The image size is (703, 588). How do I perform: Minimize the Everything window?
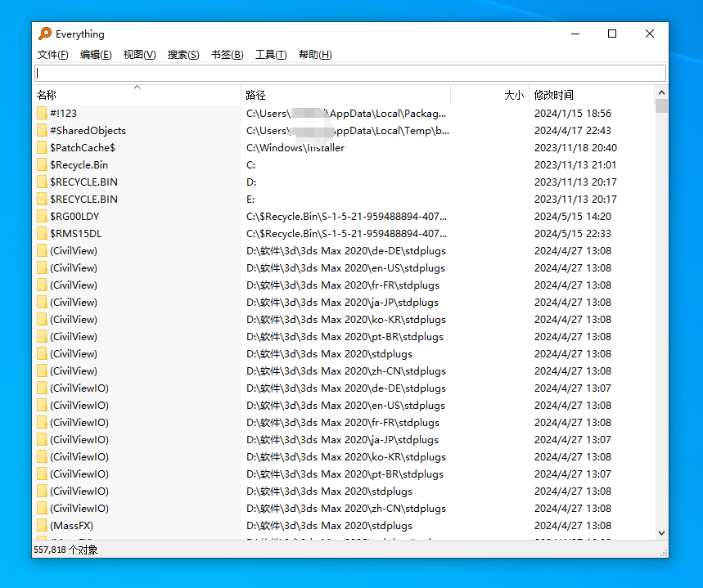coord(575,34)
